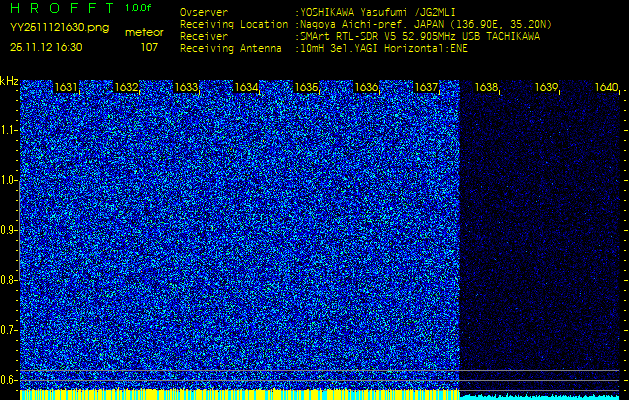The height and width of the screenshot is (400, 629).
Task: Click the 1636 time marker
Action: tap(366, 87)
